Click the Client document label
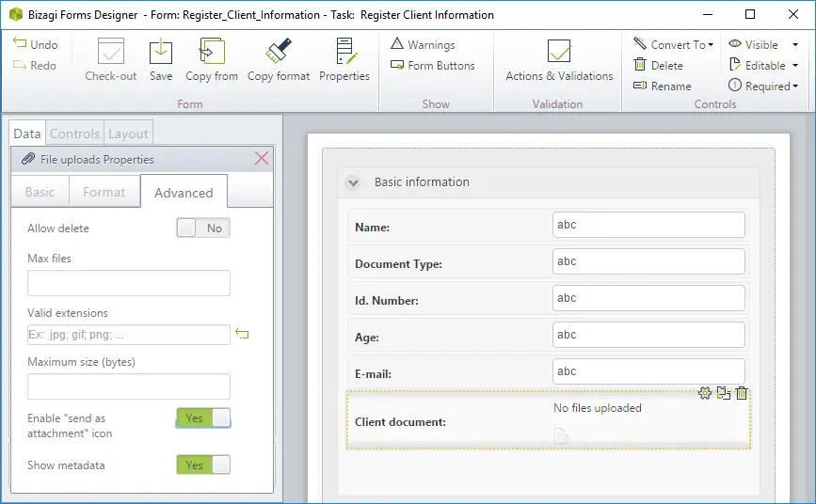 [400, 422]
